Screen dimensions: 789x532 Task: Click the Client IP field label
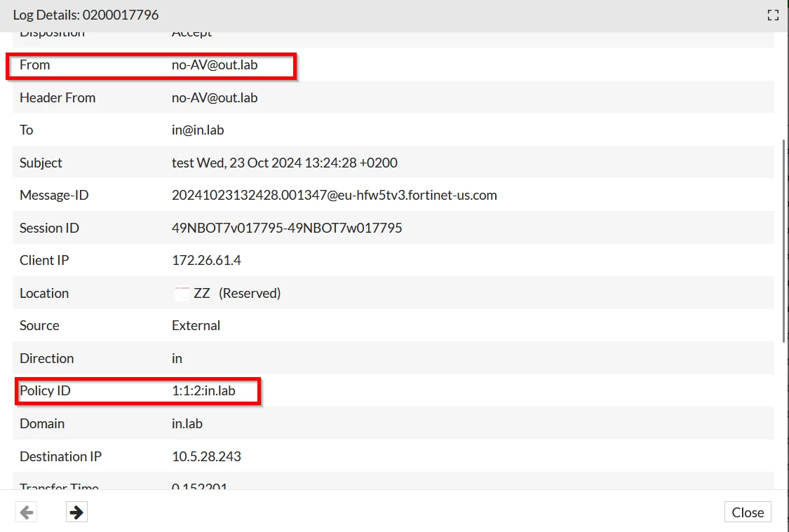44,261
